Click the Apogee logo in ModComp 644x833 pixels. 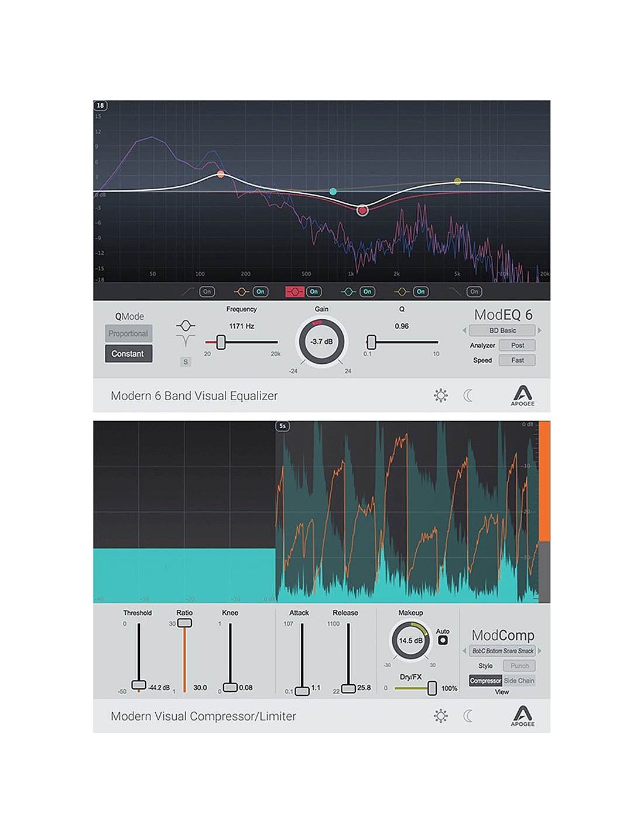pyautogui.click(x=522, y=716)
